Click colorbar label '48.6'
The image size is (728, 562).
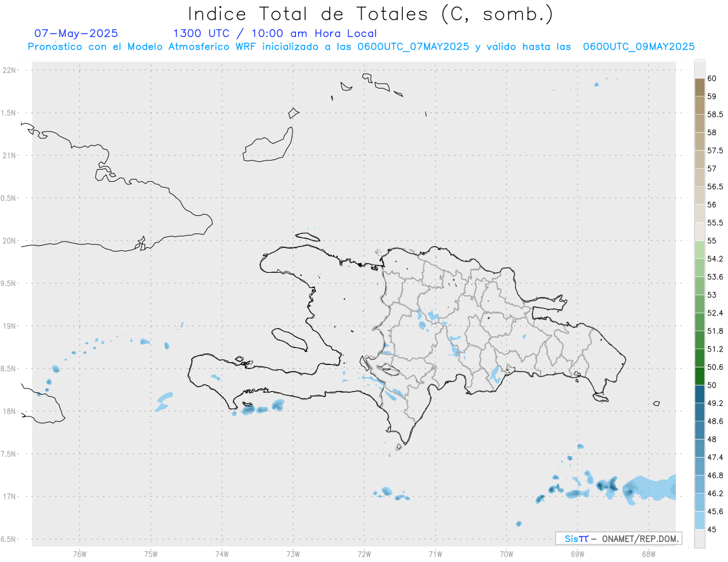pyautogui.click(x=715, y=421)
